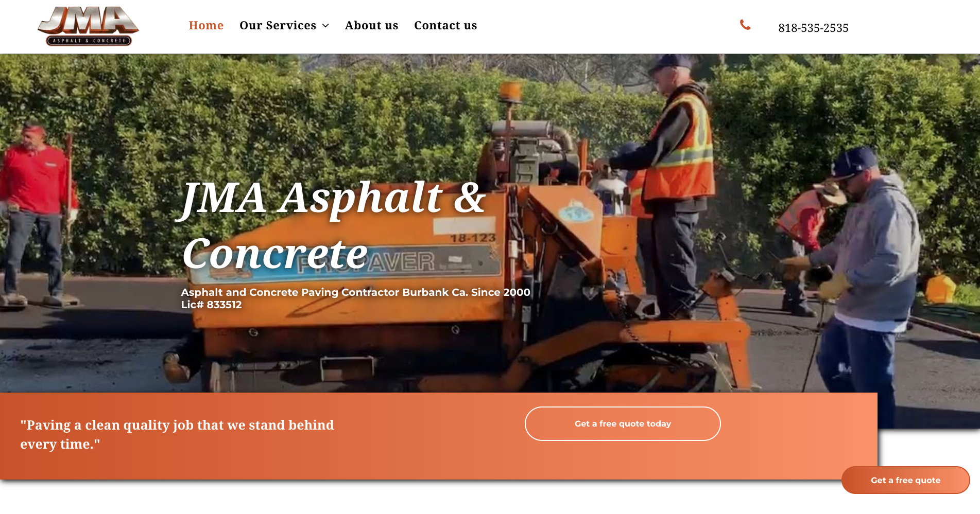Click the paving contractor Burbank subtitle text
980x514 pixels.
pos(355,292)
